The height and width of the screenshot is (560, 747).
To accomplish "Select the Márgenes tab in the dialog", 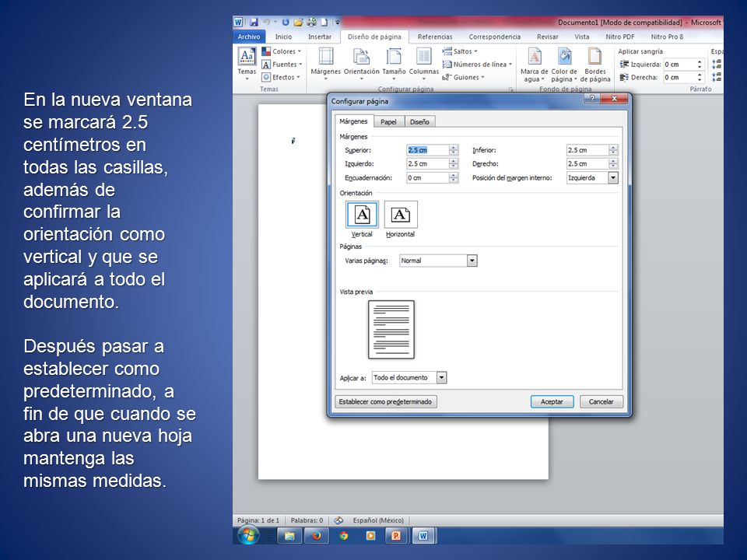I will 353,121.
